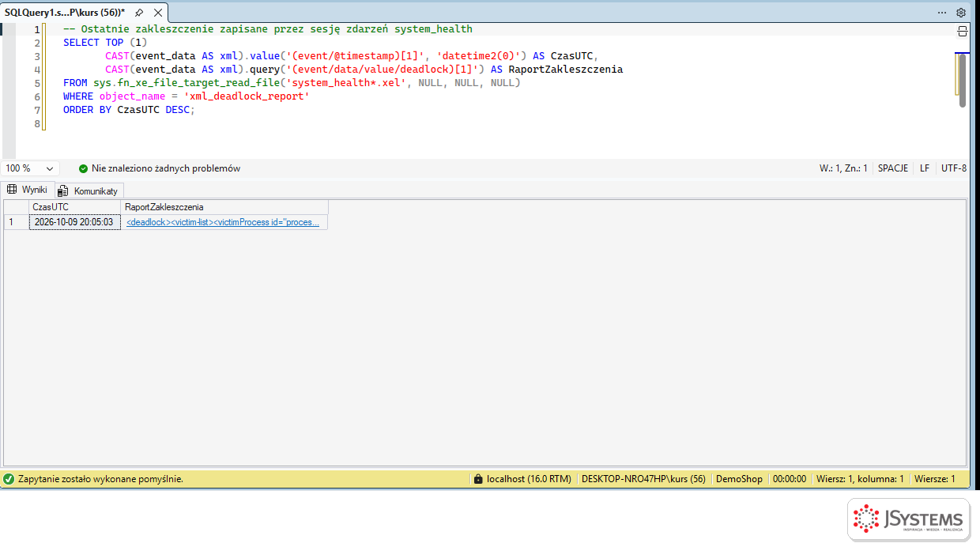980x547 pixels.
Task: Pin the SQLQuery1 document tab
Action: click(x=139, y=13)
